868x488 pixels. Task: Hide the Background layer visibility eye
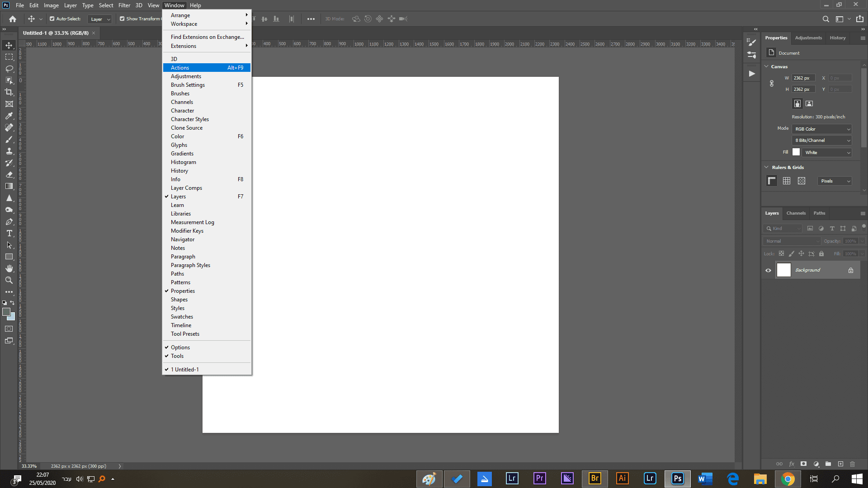[768, 270]
